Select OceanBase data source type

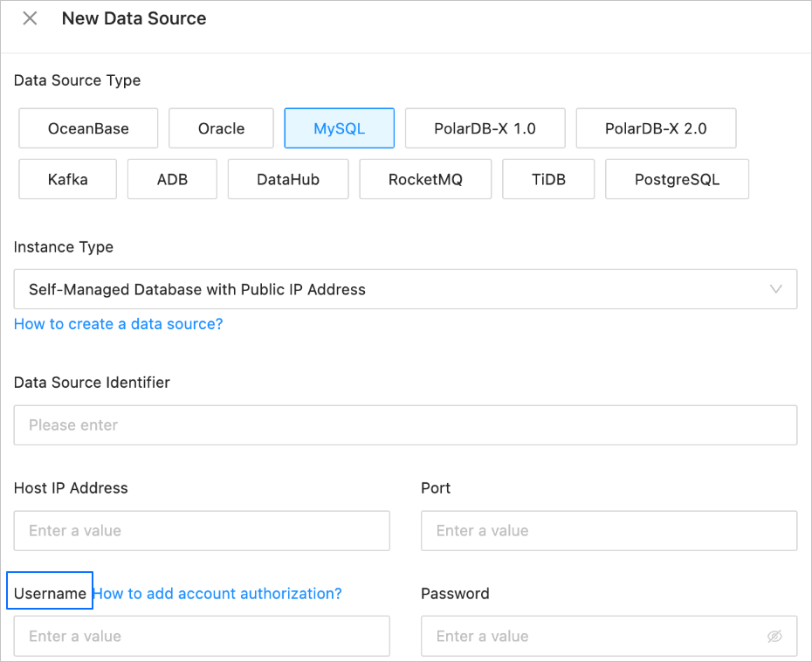pos(88,128)
